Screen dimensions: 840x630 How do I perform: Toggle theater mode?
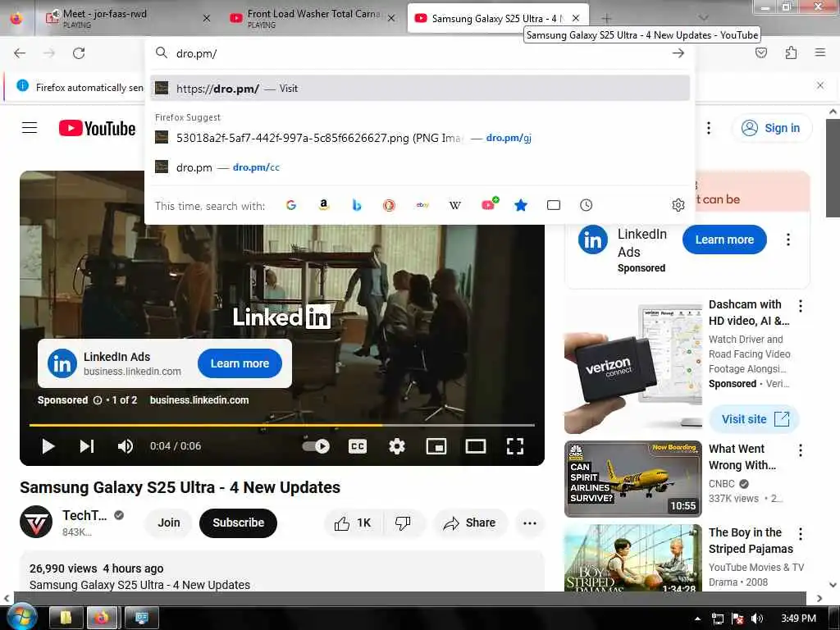click(476, 446)
